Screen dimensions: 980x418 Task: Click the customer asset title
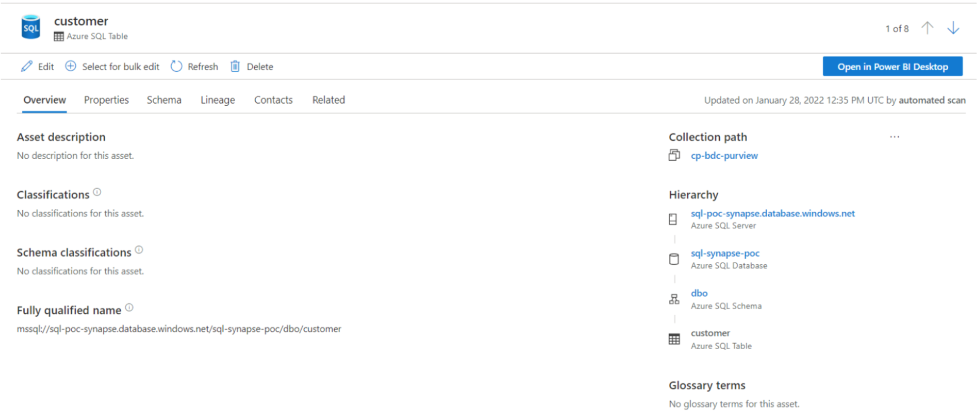pyautogui.click(x=81, y=21)
